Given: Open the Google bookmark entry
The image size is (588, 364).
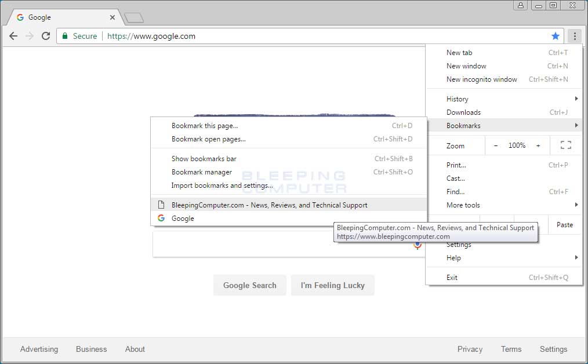Looking at the screenshot, I should pyautogui.click(x=289, y=218).
